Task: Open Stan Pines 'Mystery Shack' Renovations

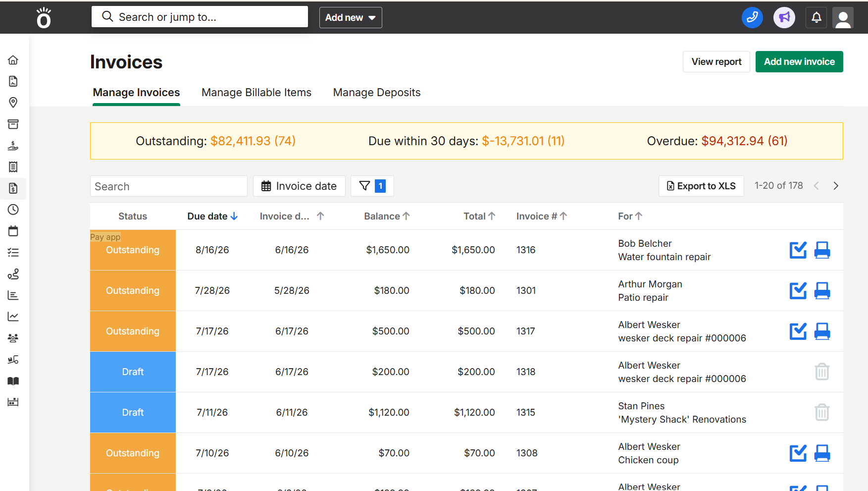Action: 682,413
